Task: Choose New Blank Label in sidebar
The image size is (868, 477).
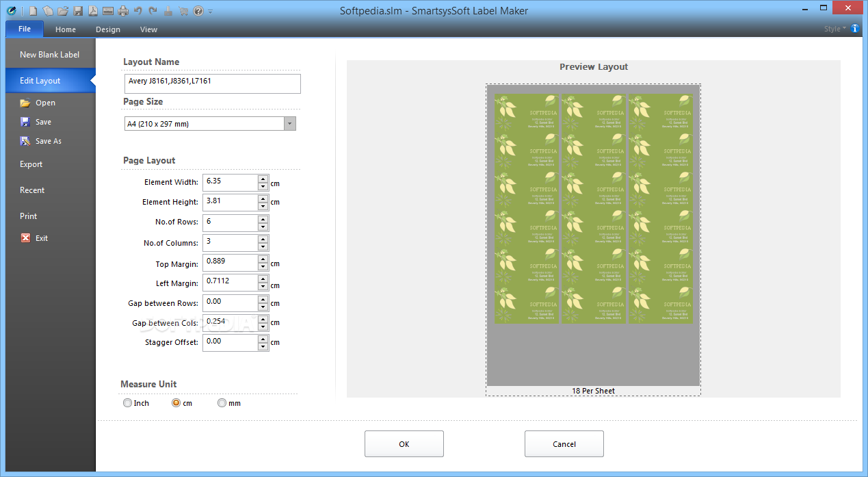Action: pyautogui.click(x=50, y=55)
